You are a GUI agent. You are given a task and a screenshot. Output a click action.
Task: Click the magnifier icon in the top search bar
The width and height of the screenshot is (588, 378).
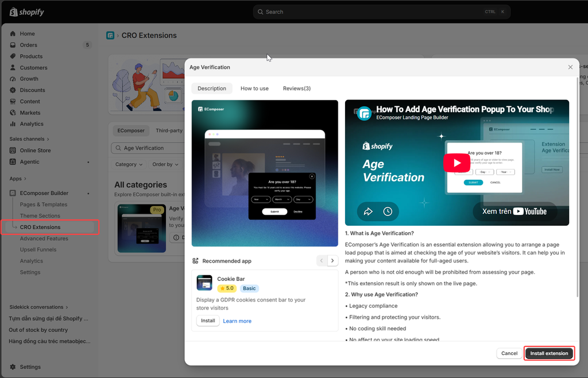point(260,12)
